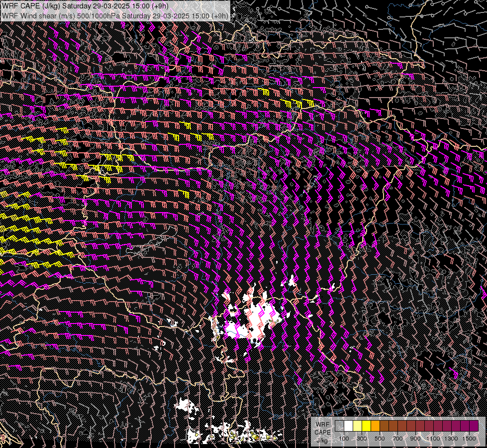Click the brown legend swatch starting at 500
The height and width of the screenshot is (448, 487).
(384, 426)
